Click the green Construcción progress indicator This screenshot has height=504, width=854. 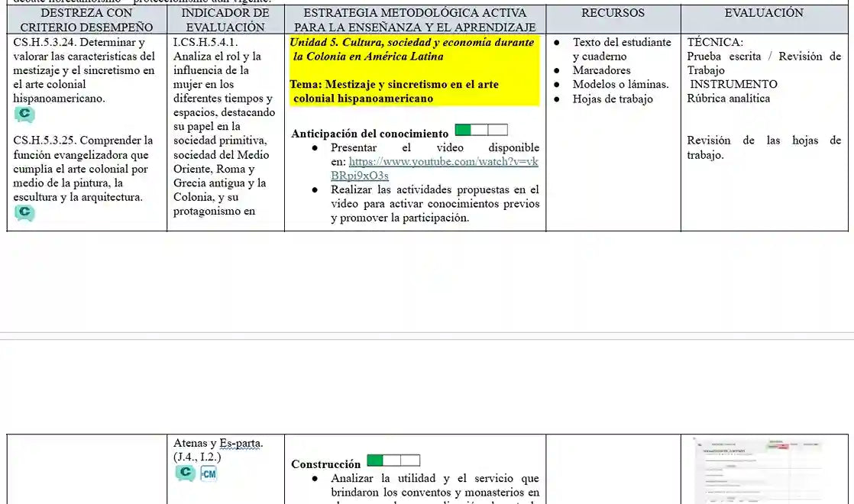click(x=392, y=460)
